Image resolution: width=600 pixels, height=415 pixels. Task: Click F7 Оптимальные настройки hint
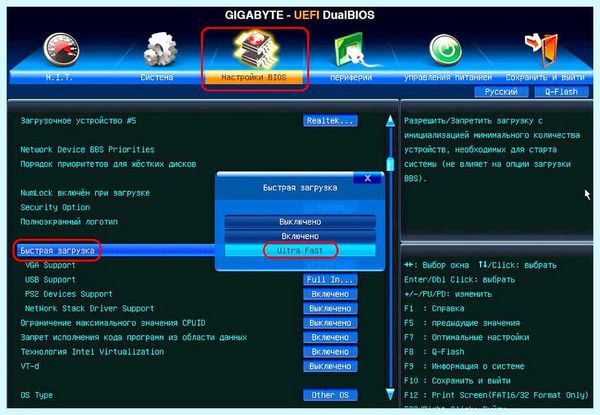pos(466,337)
